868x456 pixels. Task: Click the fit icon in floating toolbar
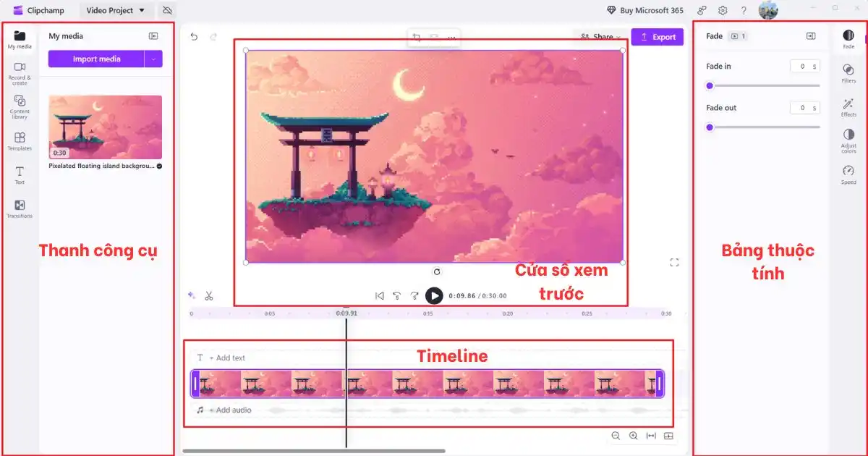tap(434, 38)
